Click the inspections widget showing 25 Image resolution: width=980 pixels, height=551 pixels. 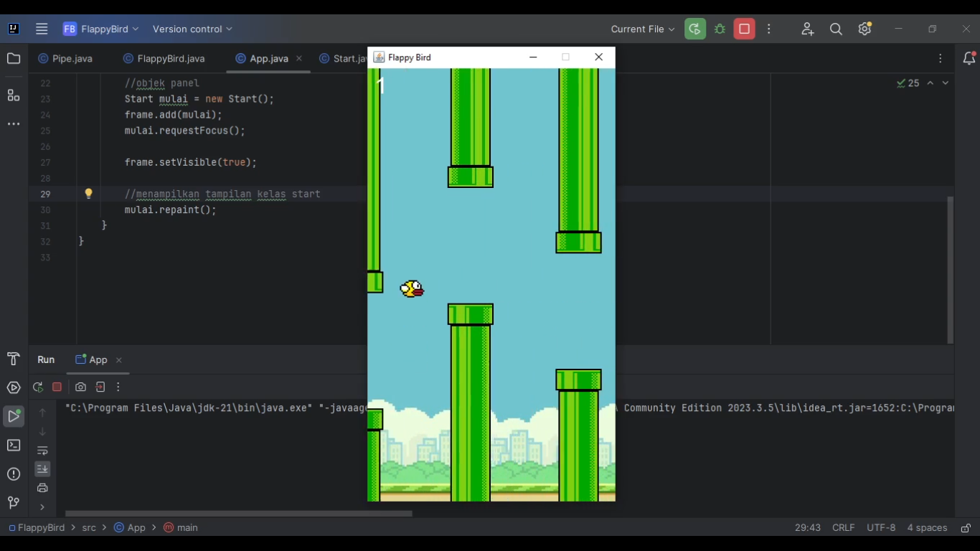coord(908,83)
